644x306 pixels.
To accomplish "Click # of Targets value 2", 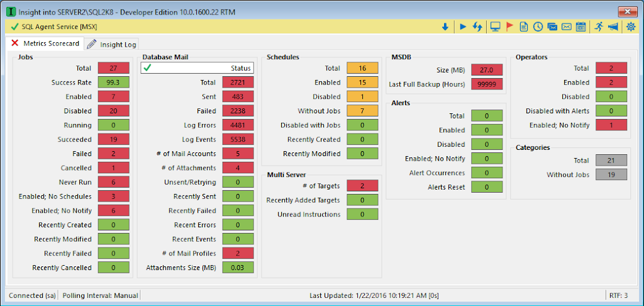I will point(362,186).
